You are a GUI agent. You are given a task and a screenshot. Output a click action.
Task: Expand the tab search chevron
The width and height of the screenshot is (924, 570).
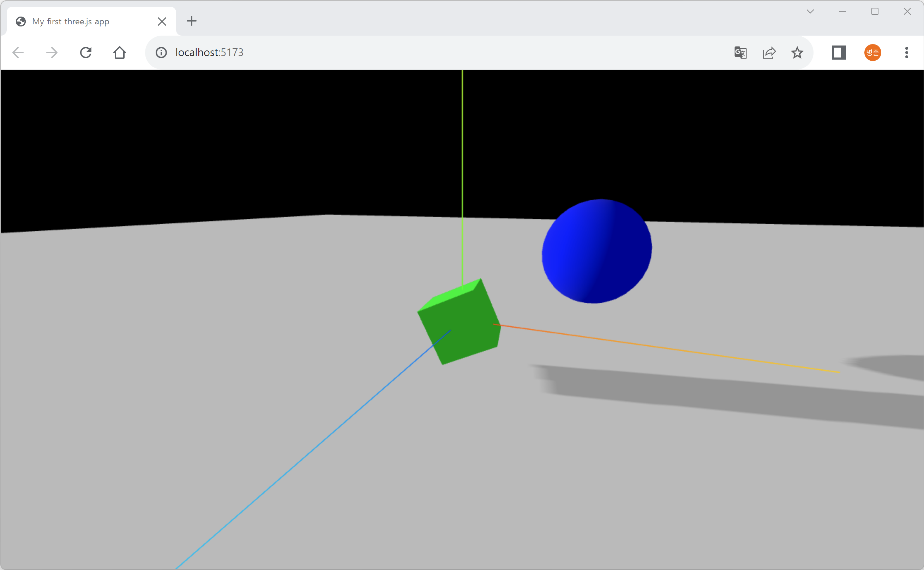[x=810, y=11]
